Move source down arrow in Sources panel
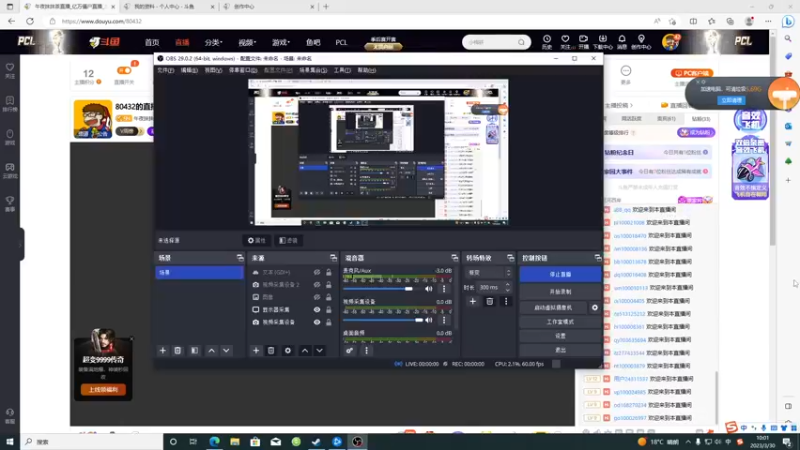Screen dimensions: 800x450 319,351
